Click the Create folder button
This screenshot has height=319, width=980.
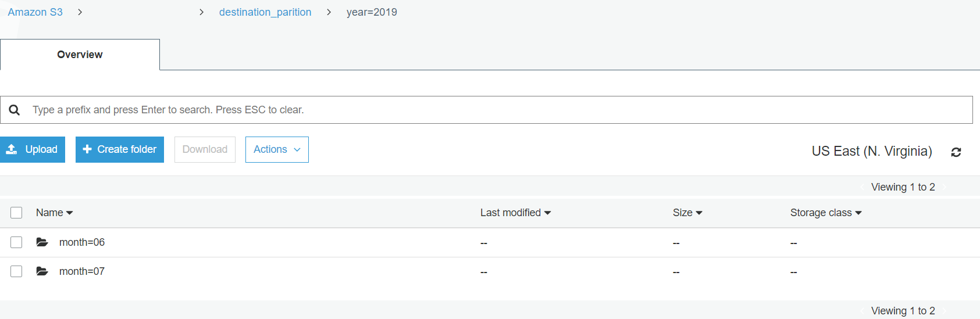[120, 149]
